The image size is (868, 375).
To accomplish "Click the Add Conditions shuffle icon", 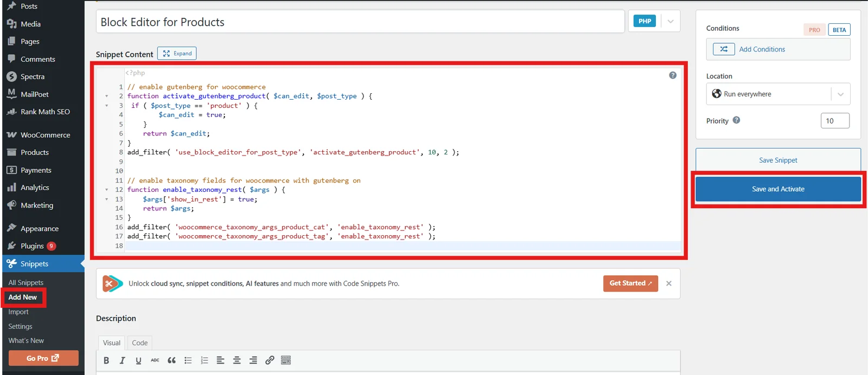I will pos(724,49).
